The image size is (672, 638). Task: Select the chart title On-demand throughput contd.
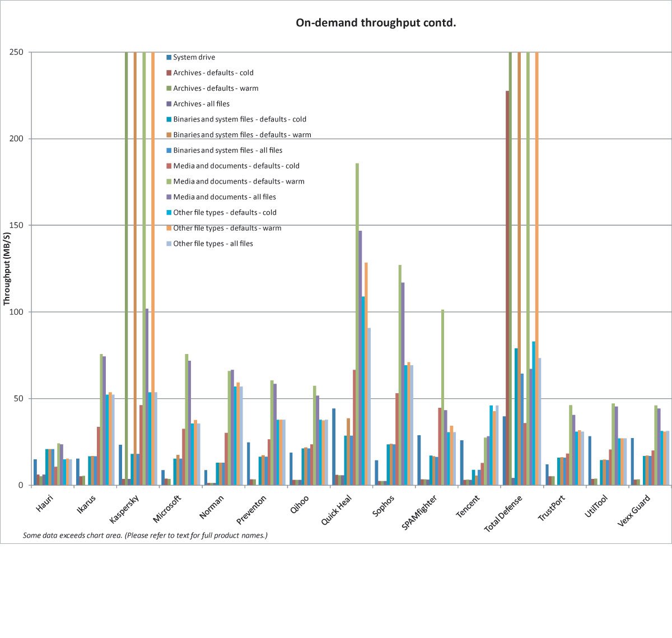(x=376, y=23)
